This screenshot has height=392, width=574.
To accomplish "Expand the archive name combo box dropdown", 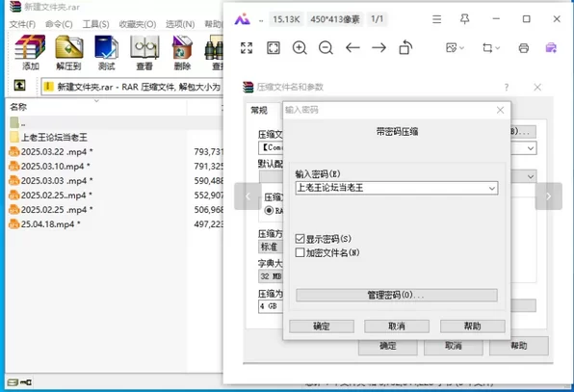I will pyautogui.click(x=531, y=148).
